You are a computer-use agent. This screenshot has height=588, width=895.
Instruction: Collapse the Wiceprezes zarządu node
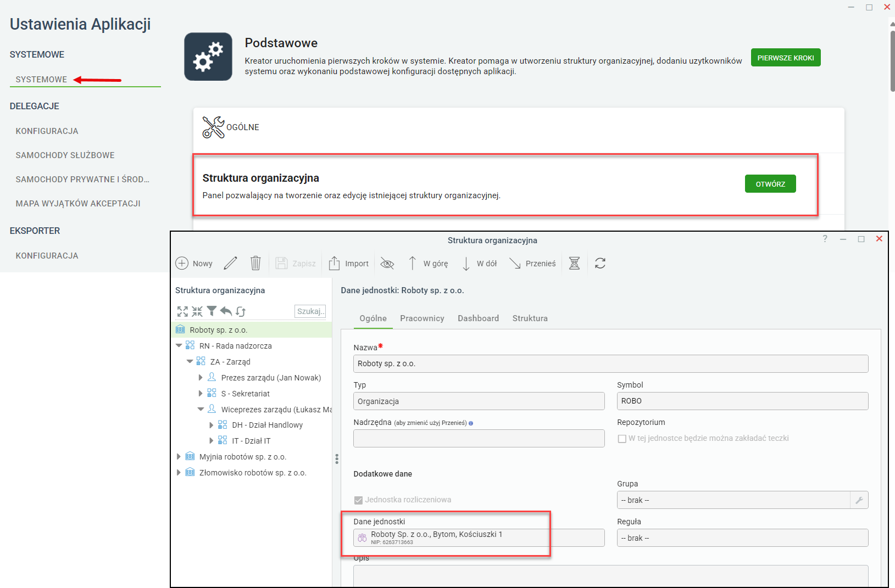pyautogui.click(x=201, y=409)
